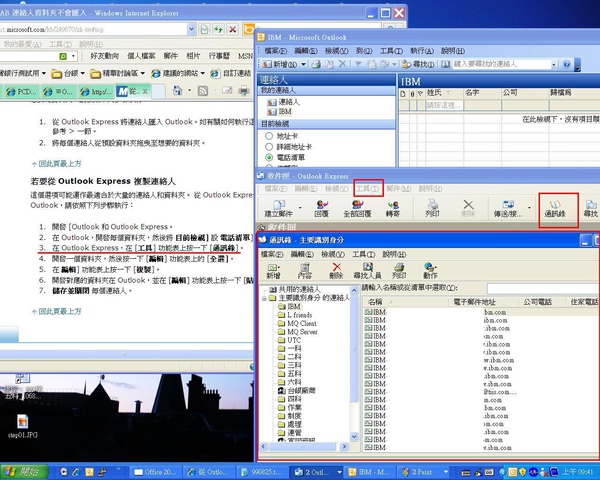Click 全部回覆 reply all icon
This screenshot has width=600, height=480.
pos(357,209)
